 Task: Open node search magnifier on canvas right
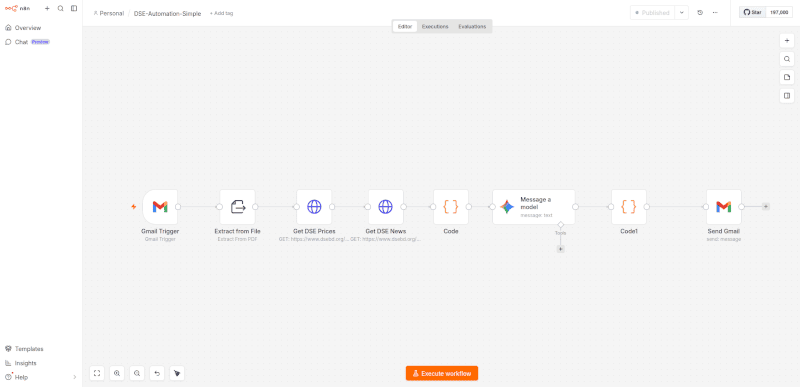click(787, 59)
